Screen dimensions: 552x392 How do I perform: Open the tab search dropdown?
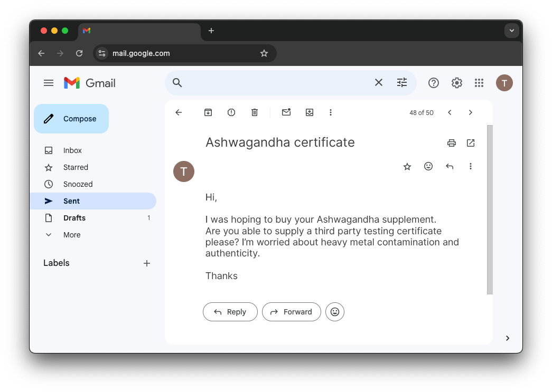511,31
